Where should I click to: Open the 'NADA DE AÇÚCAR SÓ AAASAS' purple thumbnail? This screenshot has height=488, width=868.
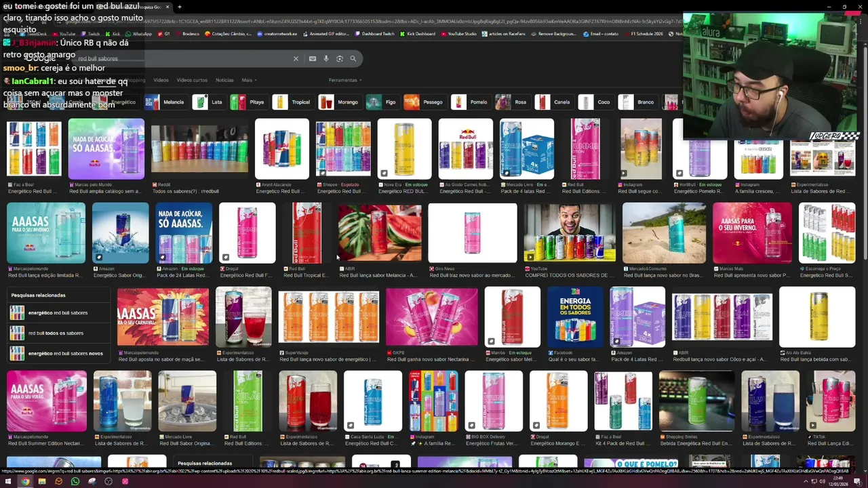[106, 149]
